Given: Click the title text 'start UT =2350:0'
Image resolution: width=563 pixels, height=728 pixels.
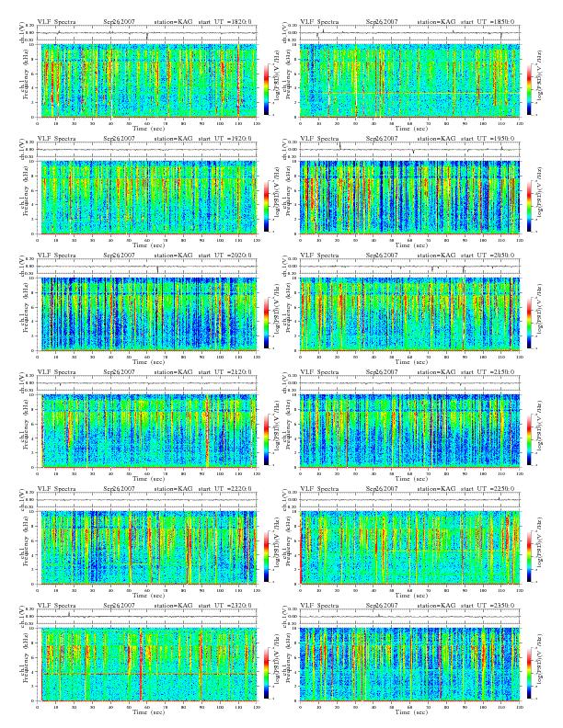Looking at the screenshot, I should (488, 606).
